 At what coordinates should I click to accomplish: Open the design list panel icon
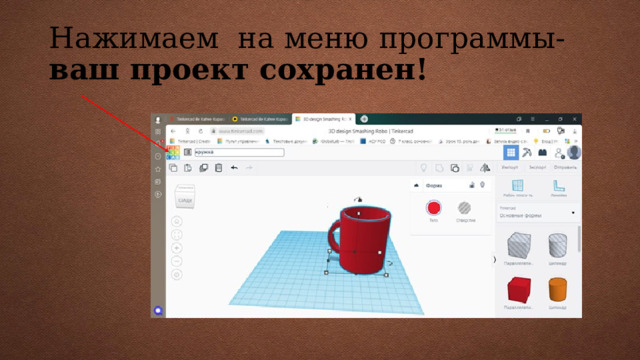188,152
